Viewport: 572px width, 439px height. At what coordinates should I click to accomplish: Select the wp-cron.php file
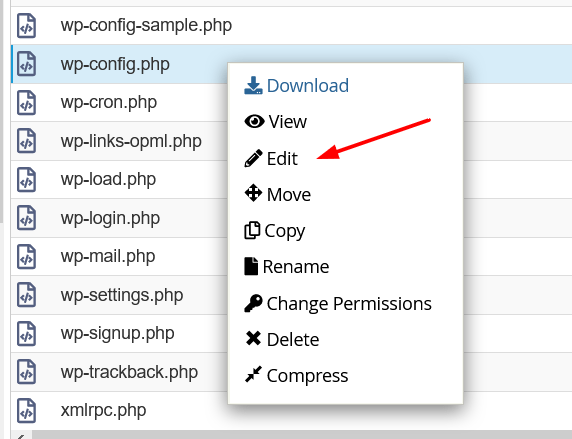109,103
